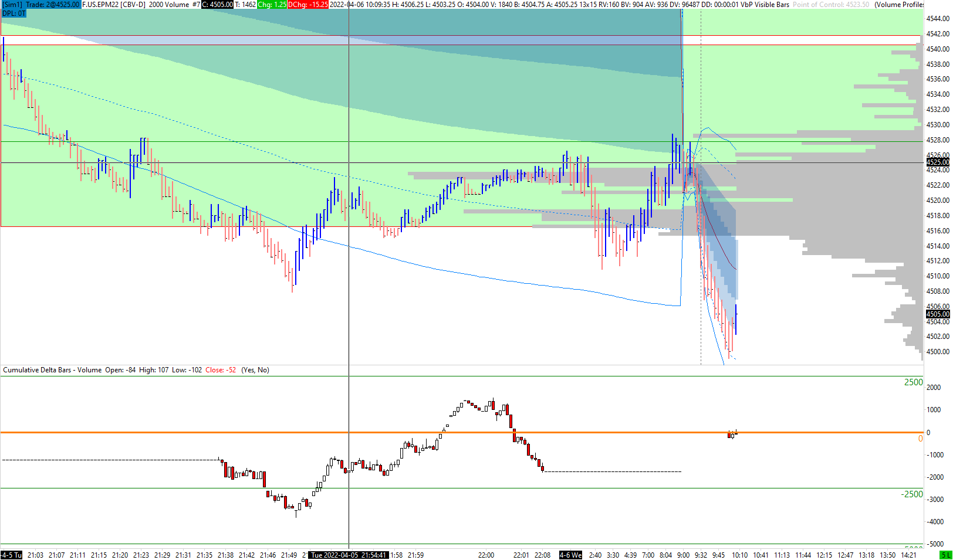The height and width of the screenshot is (560, 953).
Task: Click the 21:20 time axis label
Action: (x=120, y=555)
